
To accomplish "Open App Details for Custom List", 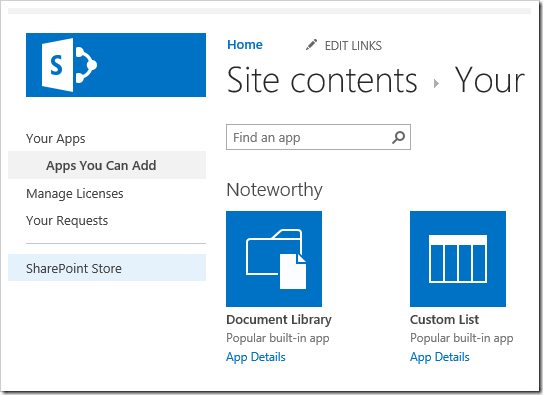I will (x=440, y=357).
